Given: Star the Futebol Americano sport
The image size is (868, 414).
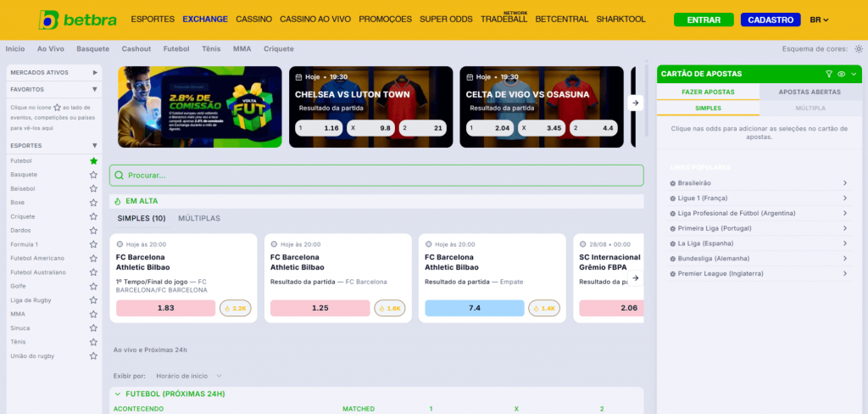Looking at the screenshot, I should [x=93, y=258].
